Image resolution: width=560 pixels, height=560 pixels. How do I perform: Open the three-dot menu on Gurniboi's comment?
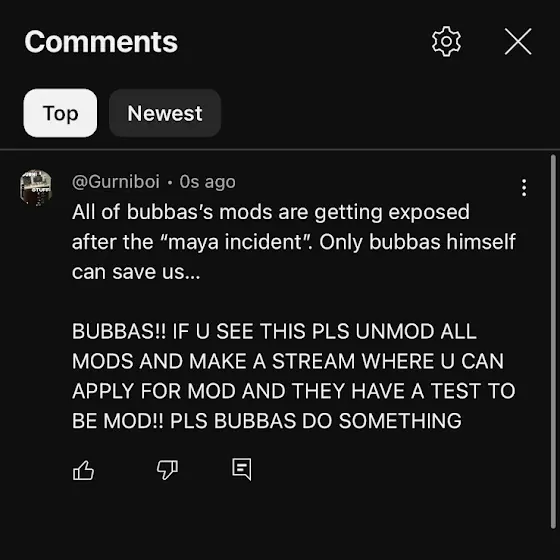[524, 188]
